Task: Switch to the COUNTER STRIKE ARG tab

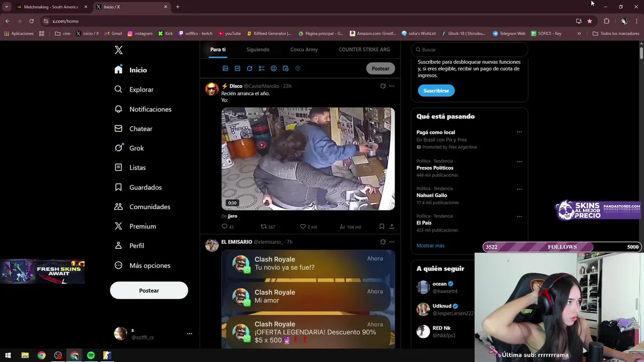Action: tap(364, 49)
